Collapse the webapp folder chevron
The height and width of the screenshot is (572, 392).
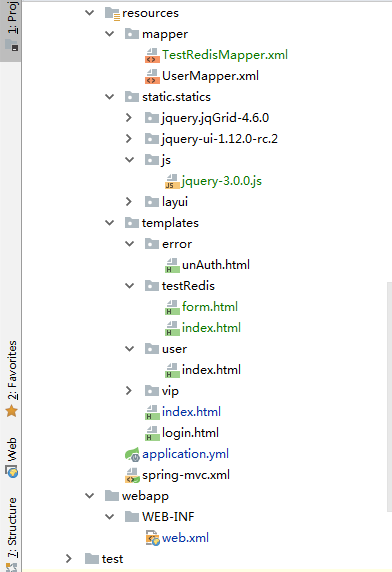coord(89,496)
